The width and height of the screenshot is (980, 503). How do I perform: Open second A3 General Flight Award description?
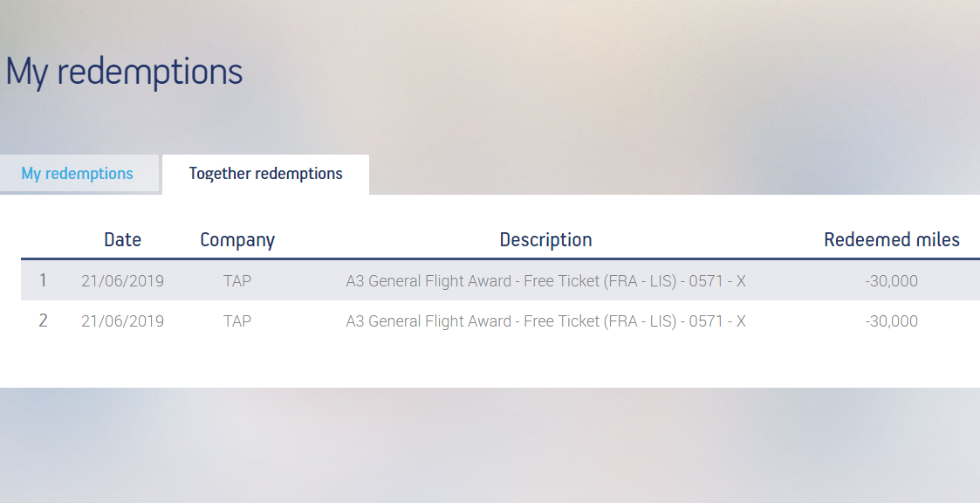point(545,321)
